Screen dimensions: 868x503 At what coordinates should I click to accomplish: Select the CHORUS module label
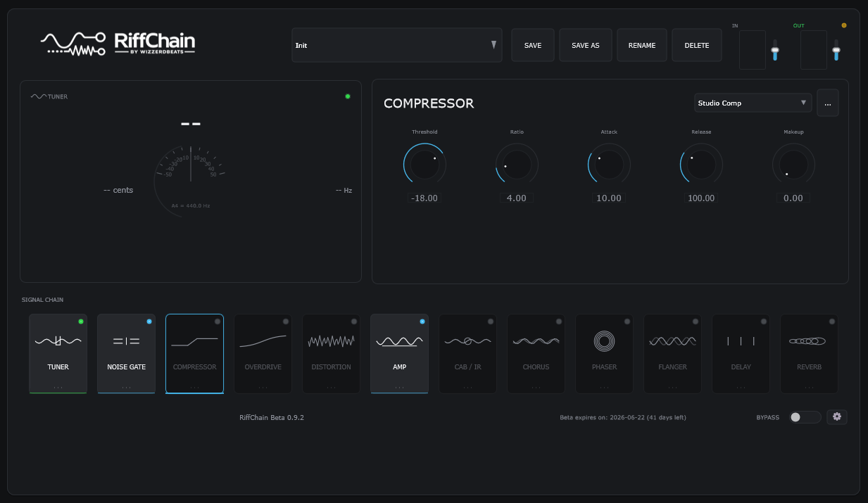pos(536,367)
